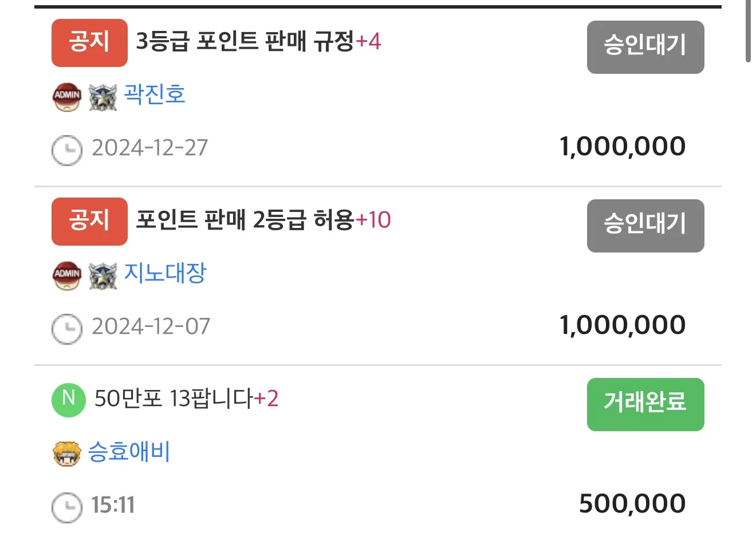Click 승인대기 button on second notice

click(x=645, y=226)
